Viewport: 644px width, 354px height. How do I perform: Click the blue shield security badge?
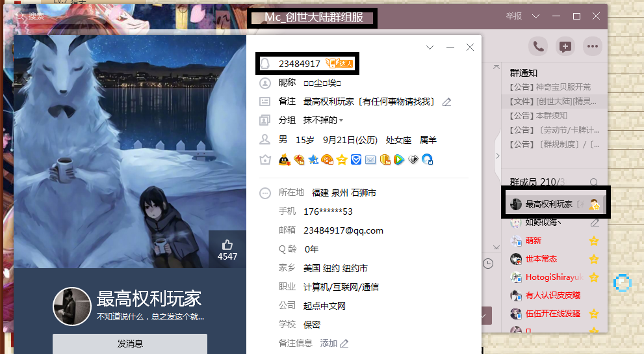point(356,159)
